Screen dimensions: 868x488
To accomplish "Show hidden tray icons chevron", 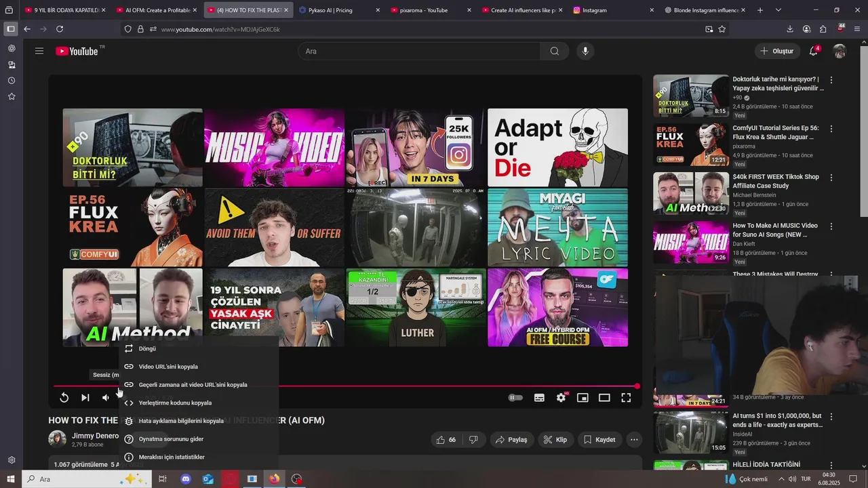I will coord(781,479).
